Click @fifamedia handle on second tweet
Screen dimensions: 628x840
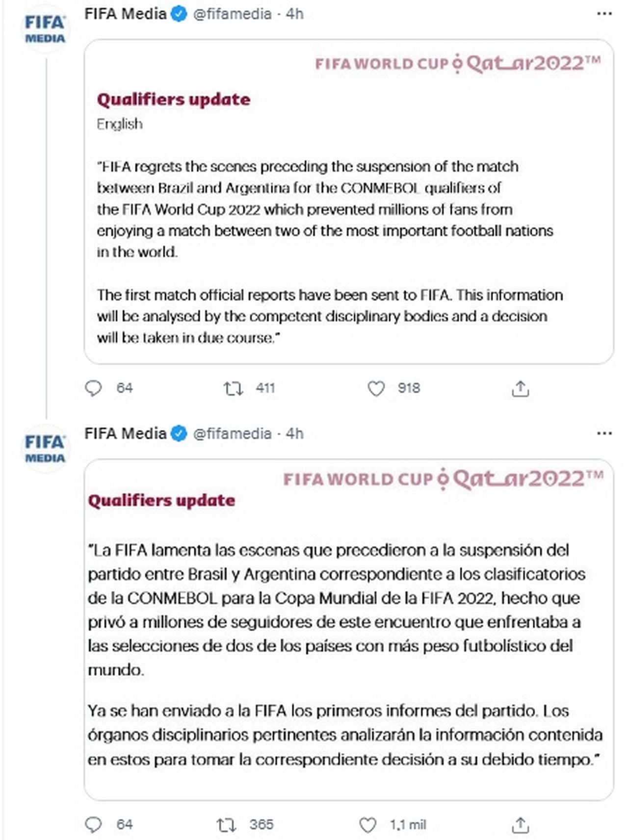click(x=232, y=433)
